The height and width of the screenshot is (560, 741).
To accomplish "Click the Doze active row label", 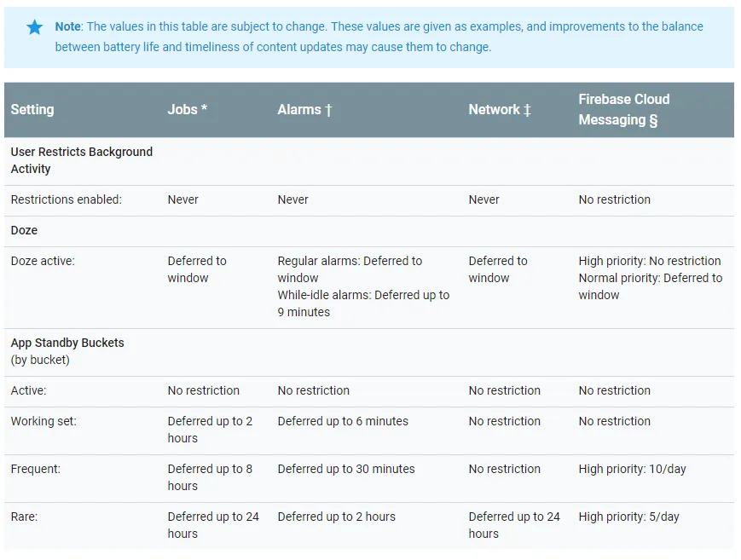I will pos(43,262).
